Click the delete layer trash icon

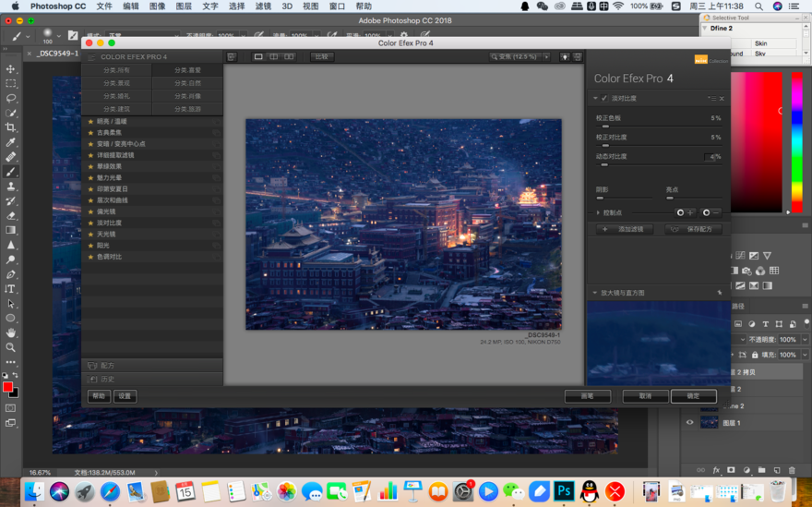pos(792,470)
